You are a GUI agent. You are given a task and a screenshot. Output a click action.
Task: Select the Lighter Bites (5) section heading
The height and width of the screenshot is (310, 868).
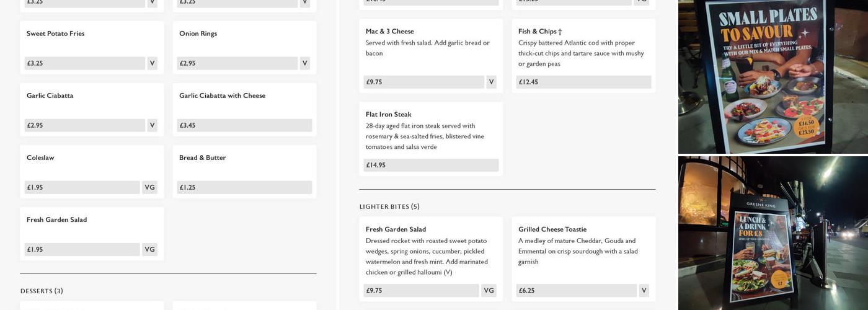click(x=389, y=206)
